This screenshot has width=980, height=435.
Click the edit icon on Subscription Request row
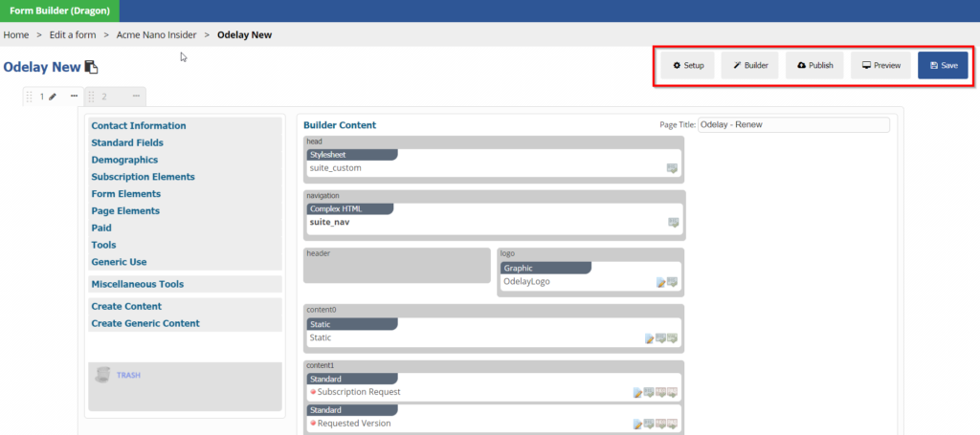pyautogui.click(x=637, y=392)
